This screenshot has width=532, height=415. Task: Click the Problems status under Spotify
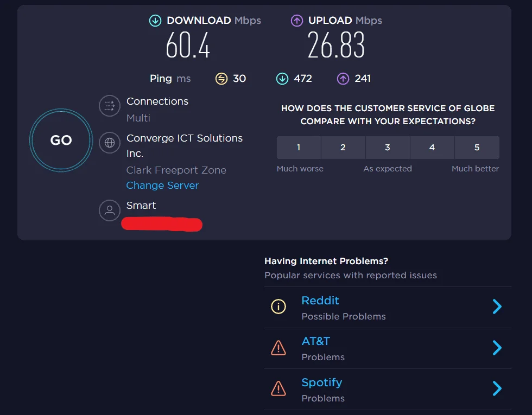323,398
